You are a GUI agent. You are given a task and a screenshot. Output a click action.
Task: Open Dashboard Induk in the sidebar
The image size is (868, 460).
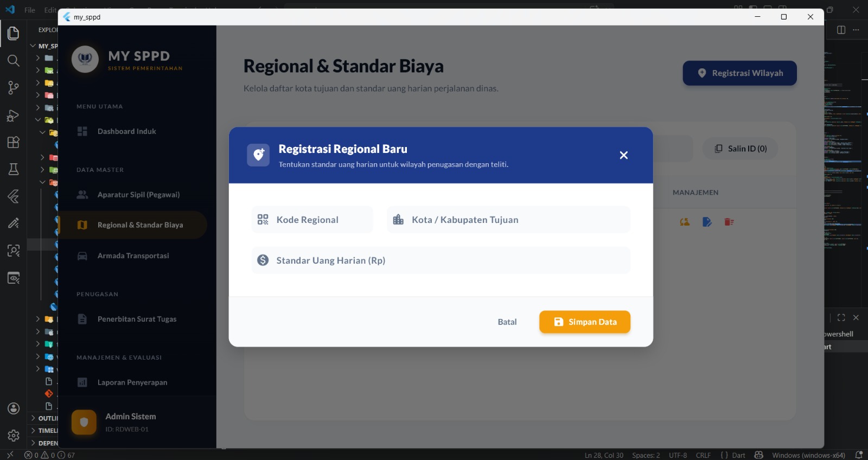tap(132, 131)
